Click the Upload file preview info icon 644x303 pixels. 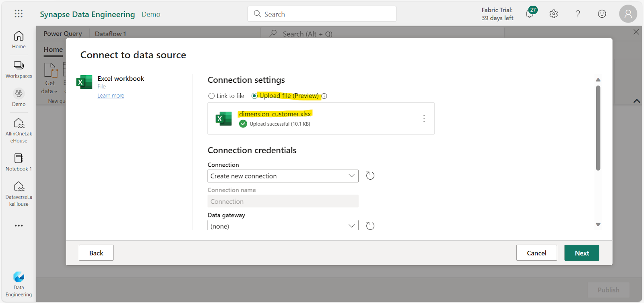[x=324, y=96]
